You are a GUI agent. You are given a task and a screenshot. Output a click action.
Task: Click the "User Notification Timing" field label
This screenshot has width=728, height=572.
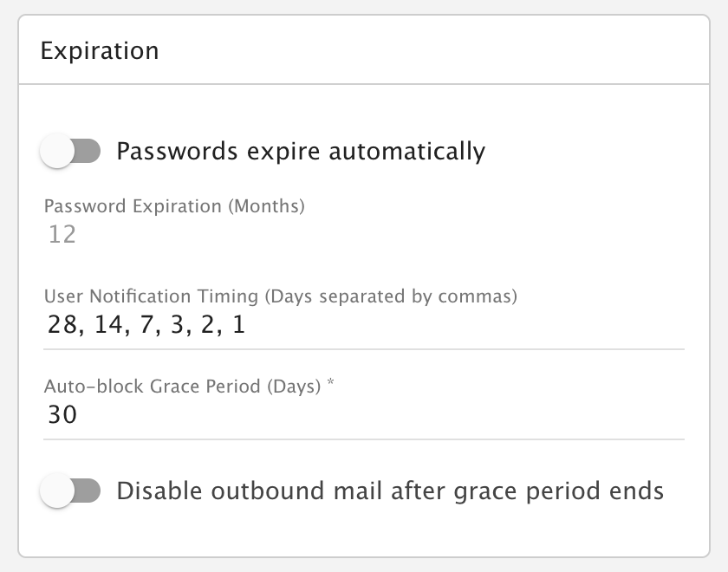pos(151,296)
